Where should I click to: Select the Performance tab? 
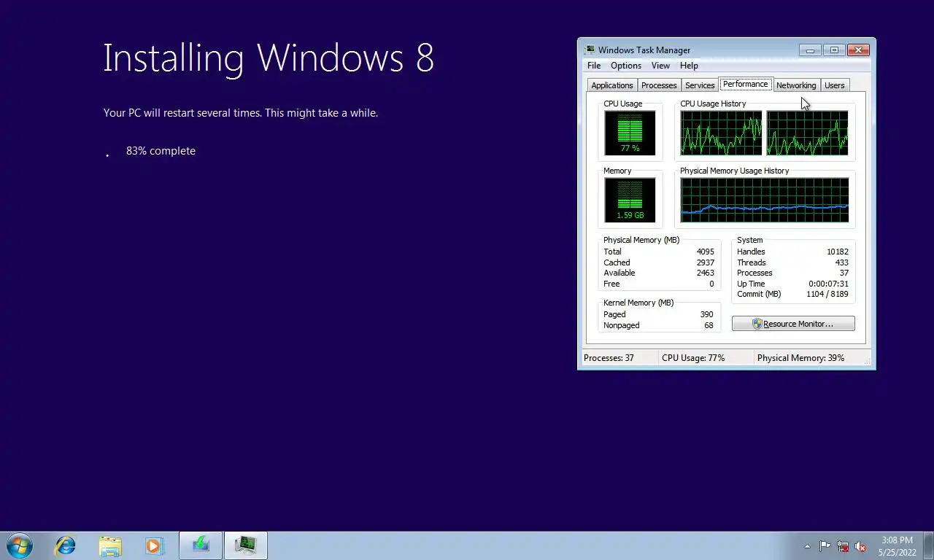point(746,84)
